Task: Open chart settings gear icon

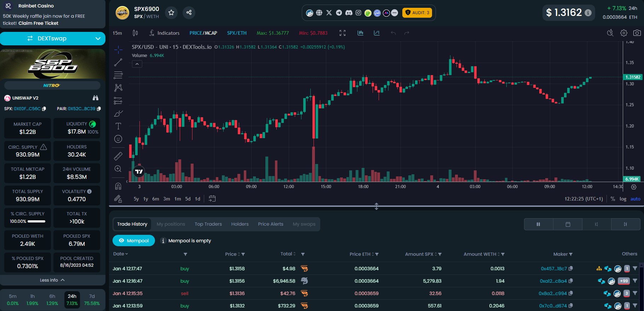Action: pos(624,33)
